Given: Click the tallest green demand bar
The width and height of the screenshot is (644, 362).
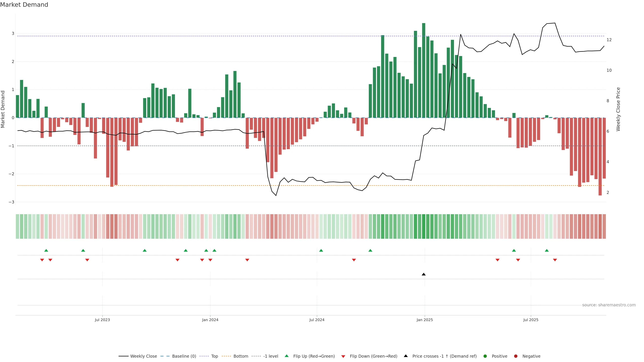Looking at the screenshot, I should coord(423,70).
